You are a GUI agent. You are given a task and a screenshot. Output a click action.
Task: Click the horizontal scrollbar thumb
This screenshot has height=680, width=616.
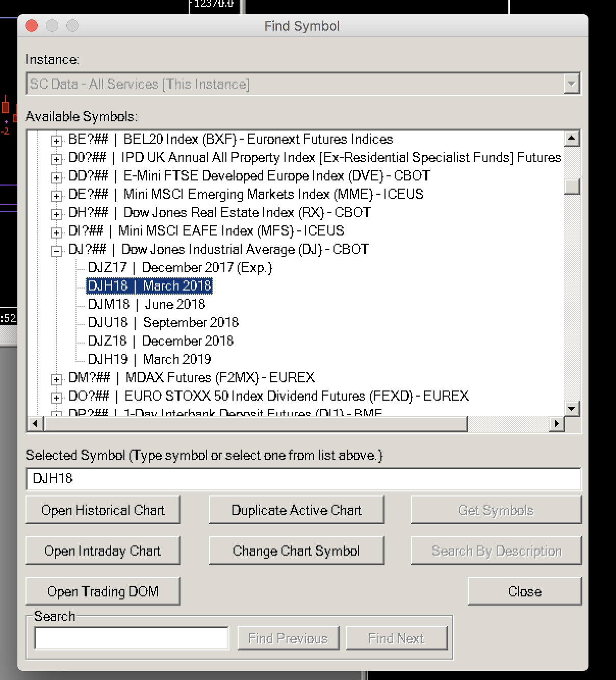(256, 424)
